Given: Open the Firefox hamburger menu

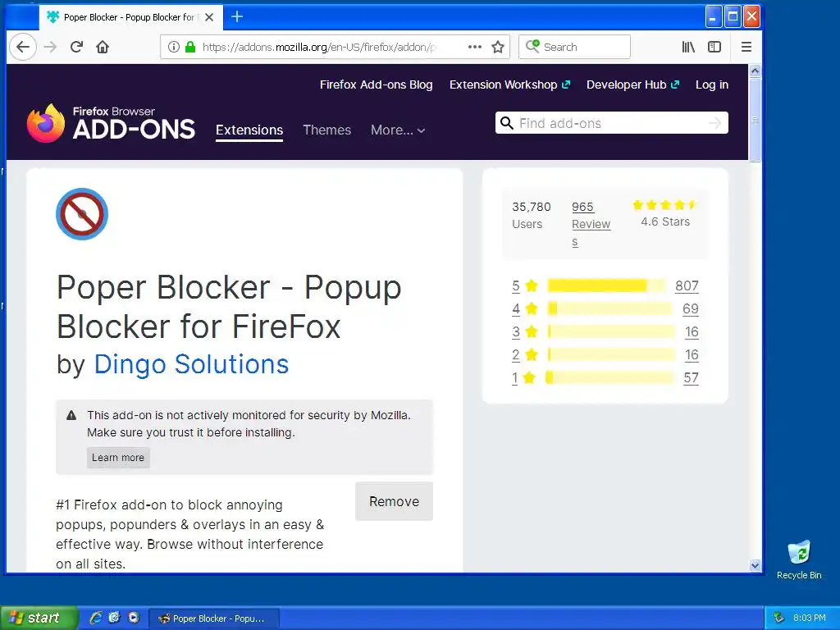Looking at the screenshot, I should [x=746, y=47].
